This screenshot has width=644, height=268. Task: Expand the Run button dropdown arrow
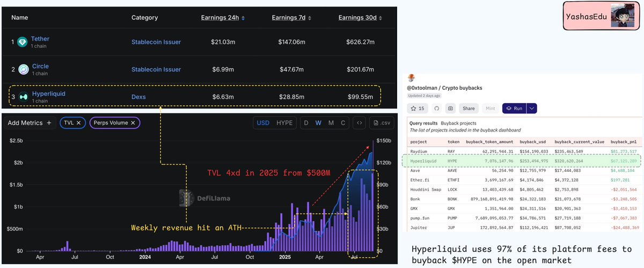(531, 108)
